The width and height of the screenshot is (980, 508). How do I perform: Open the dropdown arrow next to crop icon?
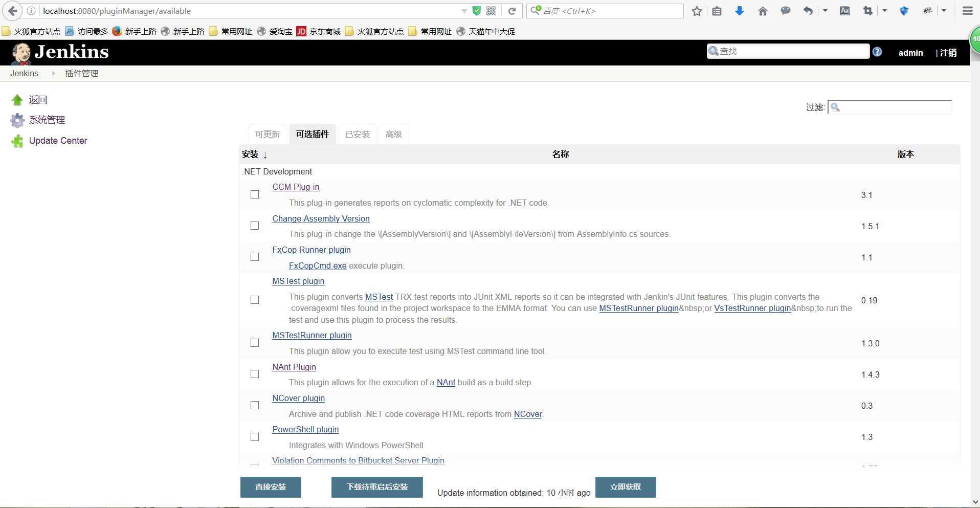[884, 10]
